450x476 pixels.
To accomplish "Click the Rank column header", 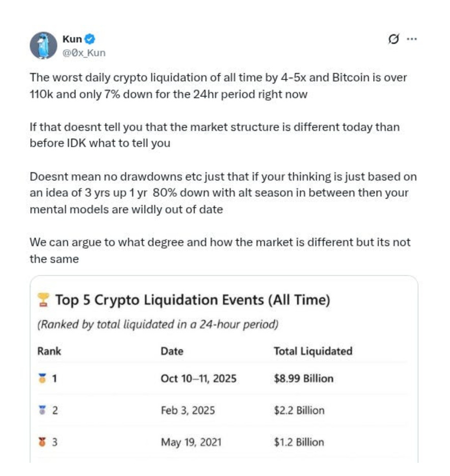I will point(49,351).
